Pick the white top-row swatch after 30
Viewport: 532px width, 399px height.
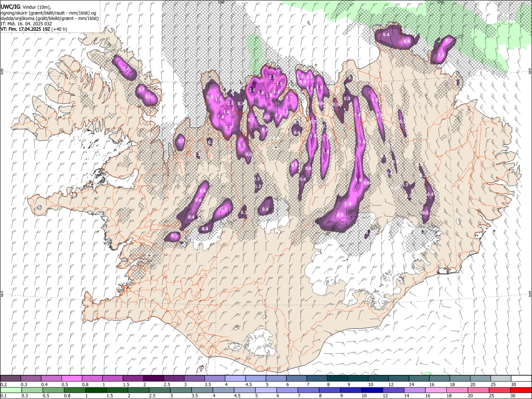521,378
